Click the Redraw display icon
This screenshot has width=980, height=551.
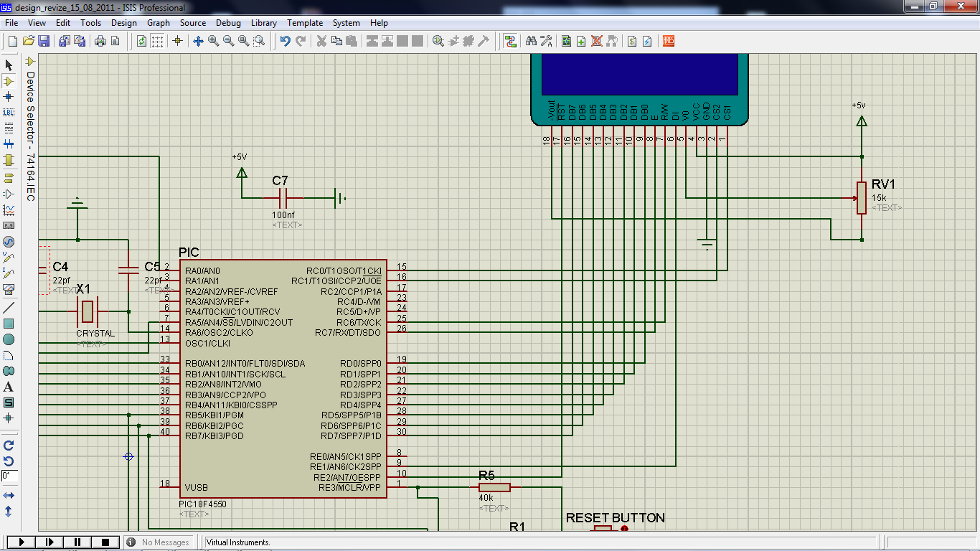point(142,41)
